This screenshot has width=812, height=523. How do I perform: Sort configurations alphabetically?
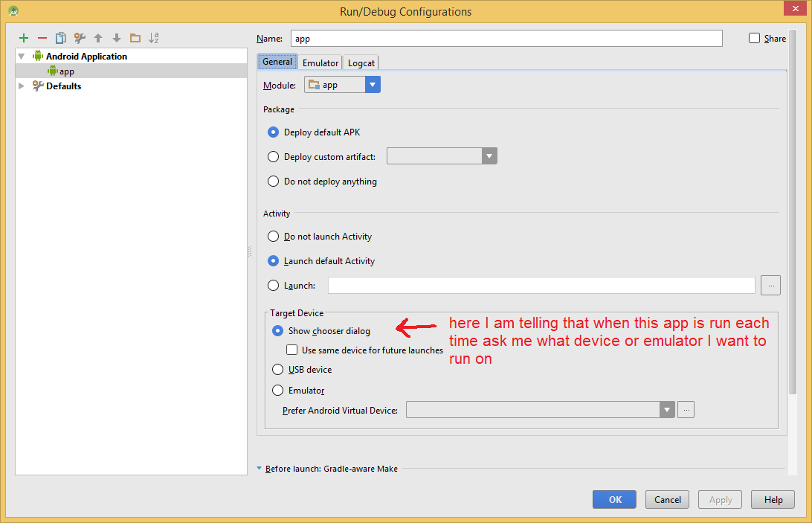point(154,38)
